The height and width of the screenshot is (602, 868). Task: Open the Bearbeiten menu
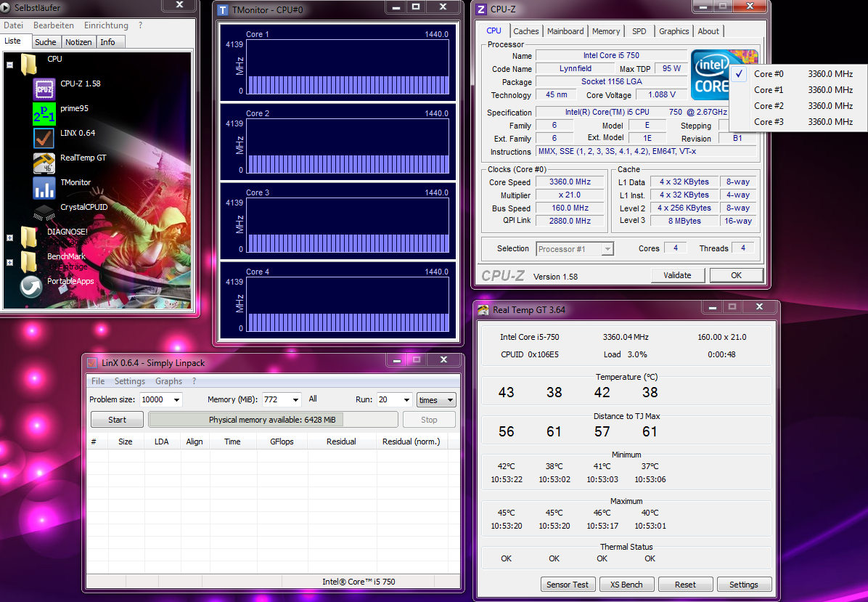point(54,25)
